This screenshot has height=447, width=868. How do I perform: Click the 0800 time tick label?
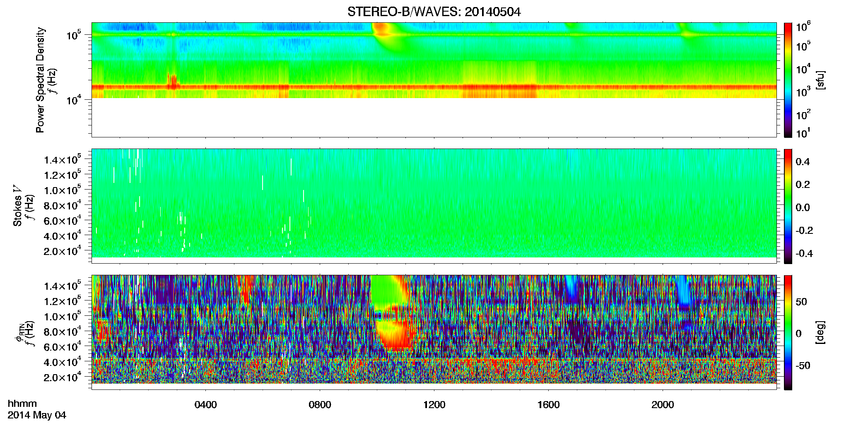tap(320, 405)
